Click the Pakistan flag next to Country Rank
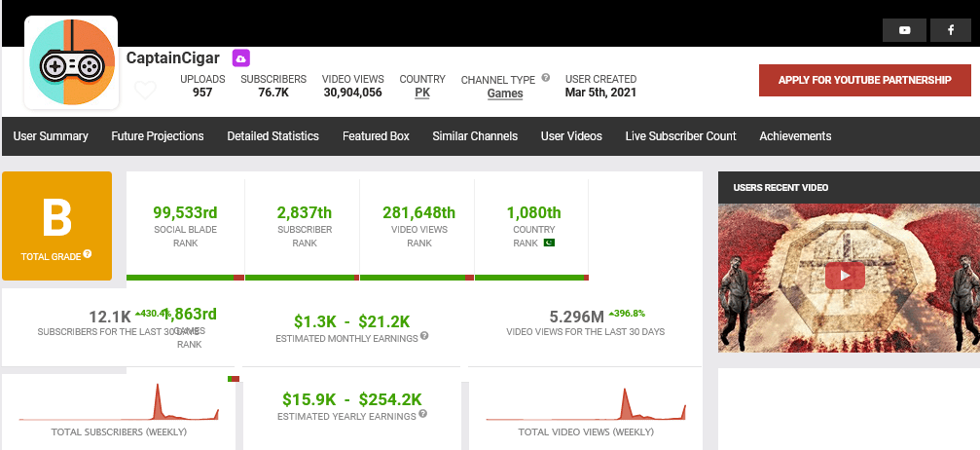 pyautogui.click(x=550, y=243)
